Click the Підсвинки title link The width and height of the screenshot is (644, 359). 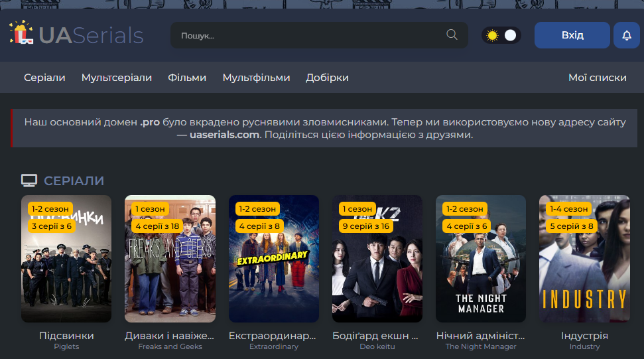(66, 336)
